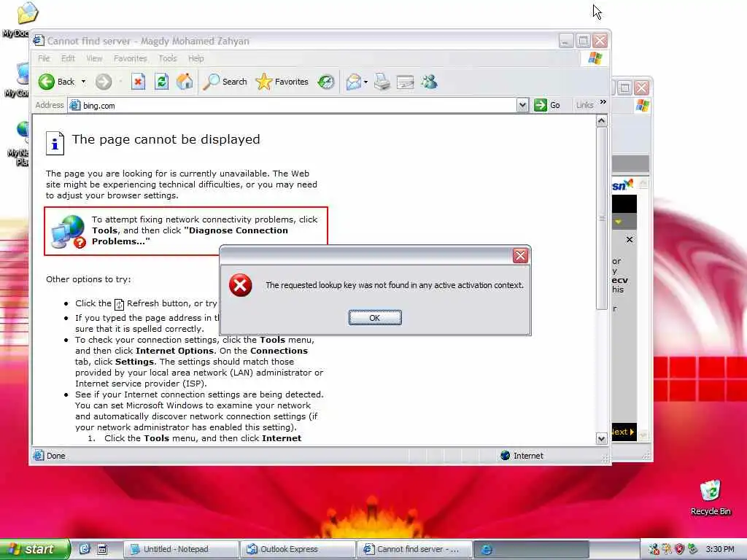Image resolution: width=747 pixels, height=560 pixels.
Task: Click the page scrollbar up arrow
Action: [x=601, y=121]
